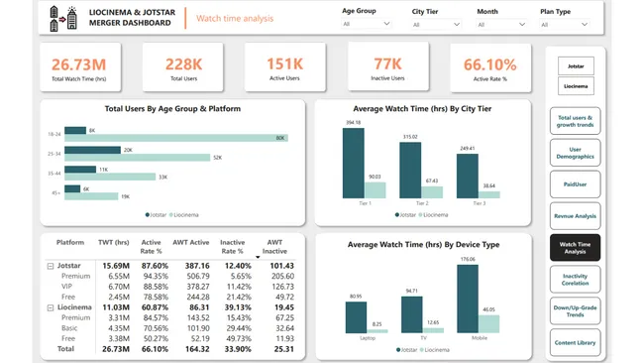The image size is (644, 363).
Task: Open Down/Up-Grade Trends page
Action: tap(575, 310)
